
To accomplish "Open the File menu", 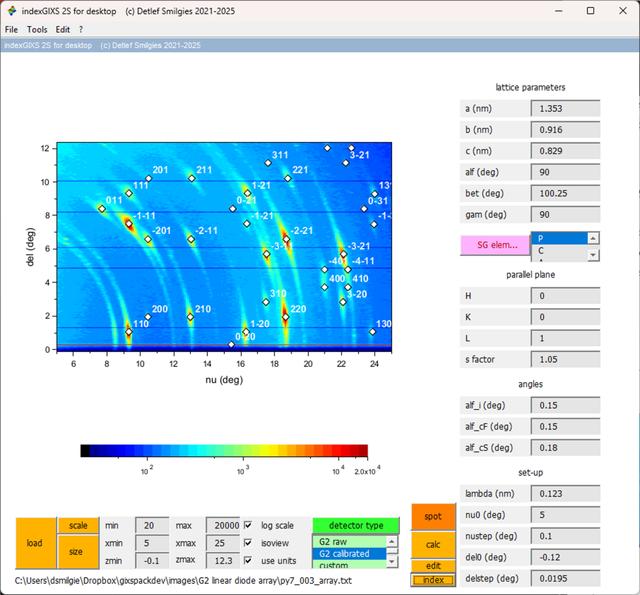I will point(11,29).
